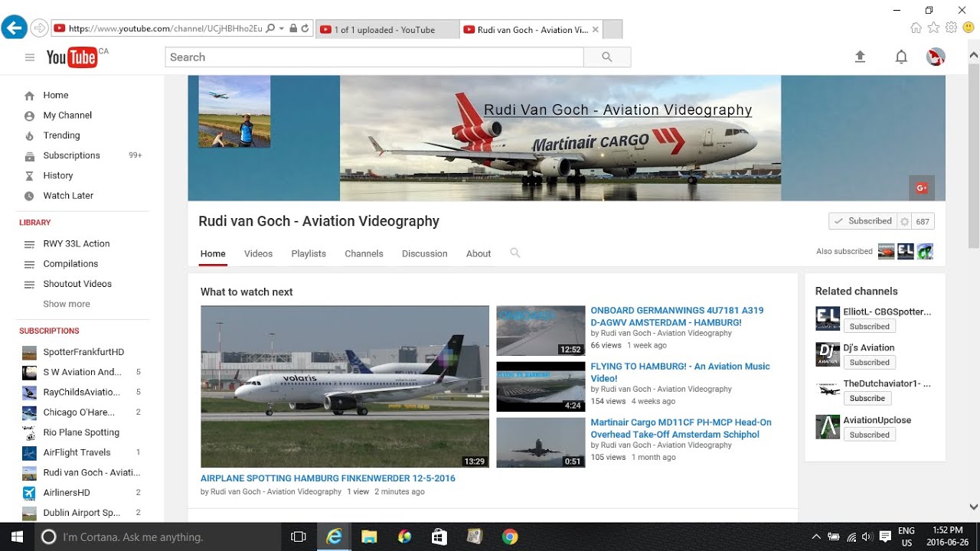
Task: Click Internet Explorer taskbar icon
Action: coord(334,537)
